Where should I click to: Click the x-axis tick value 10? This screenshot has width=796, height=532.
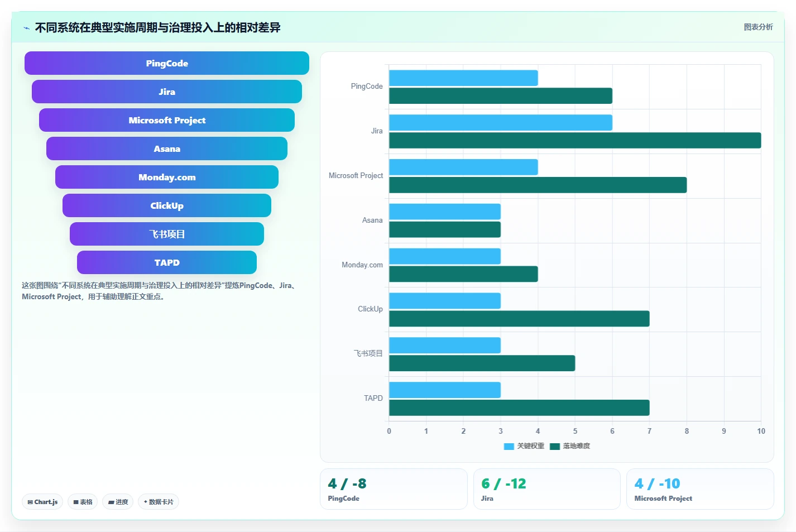coord(761,432)
